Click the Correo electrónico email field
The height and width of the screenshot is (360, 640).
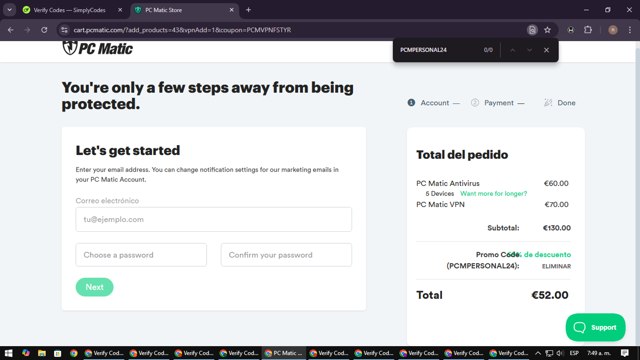[213, 219]
